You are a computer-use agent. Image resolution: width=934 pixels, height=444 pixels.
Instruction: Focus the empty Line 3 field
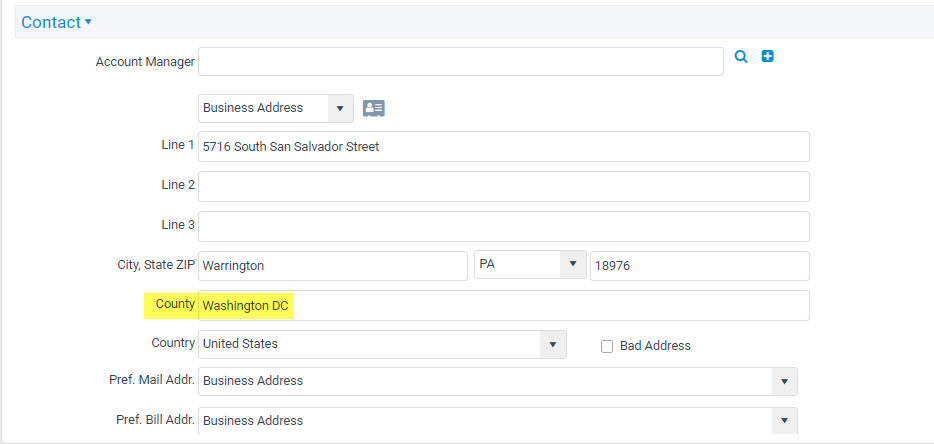[x=504, y=226]
